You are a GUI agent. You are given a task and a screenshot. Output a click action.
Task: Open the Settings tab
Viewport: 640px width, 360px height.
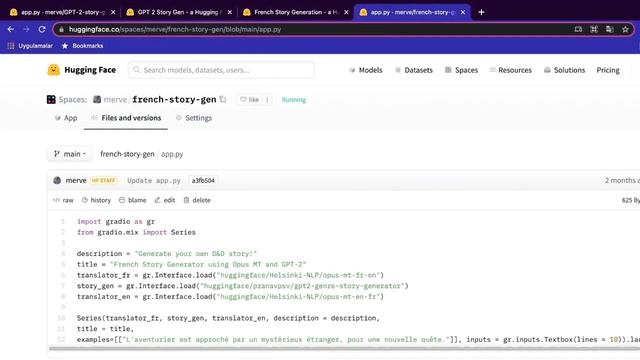[x=194, y=118]
